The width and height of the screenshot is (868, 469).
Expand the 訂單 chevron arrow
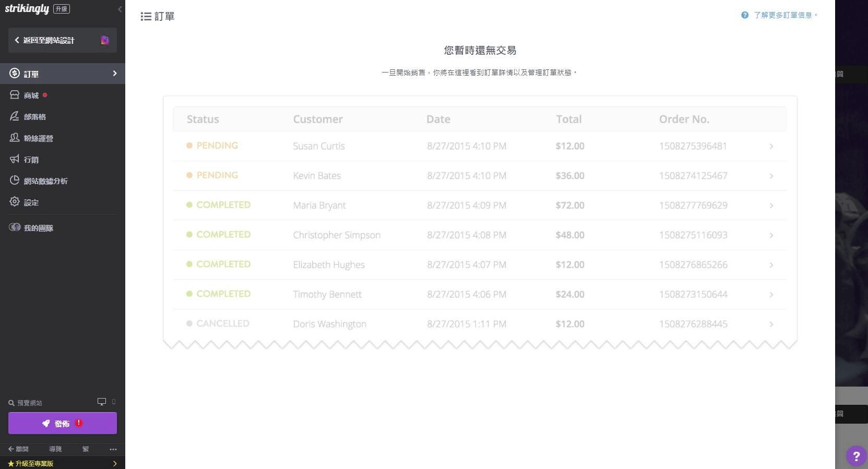115,74
